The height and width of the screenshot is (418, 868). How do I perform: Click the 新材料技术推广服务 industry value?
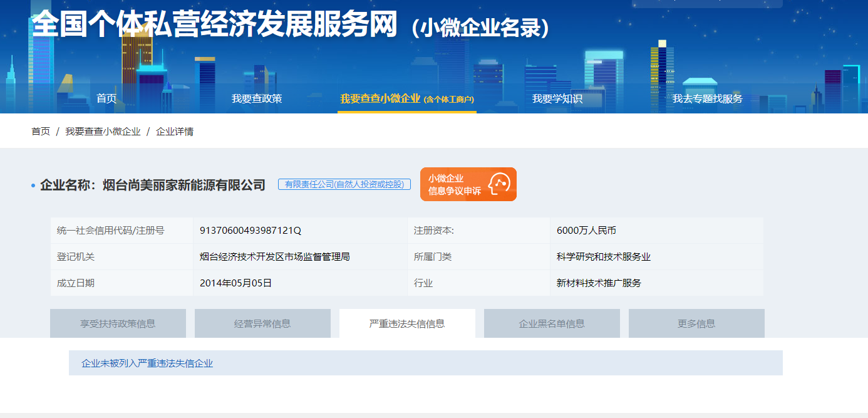599,283
